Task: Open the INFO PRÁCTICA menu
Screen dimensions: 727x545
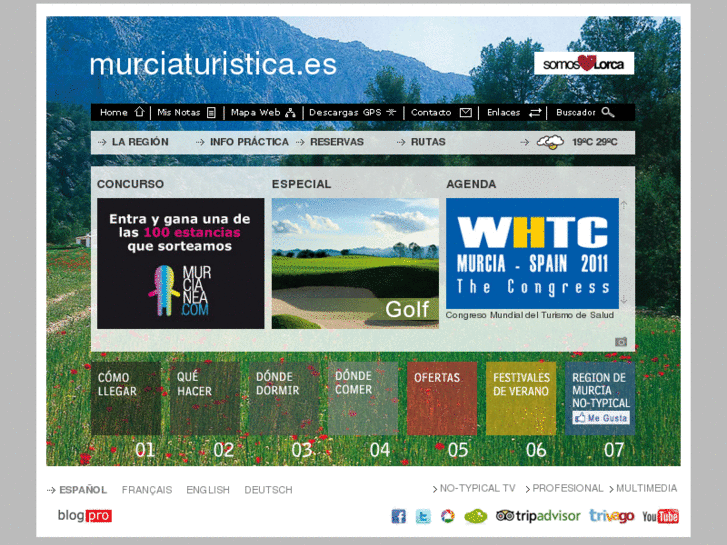Action: [x=249, y=142]
